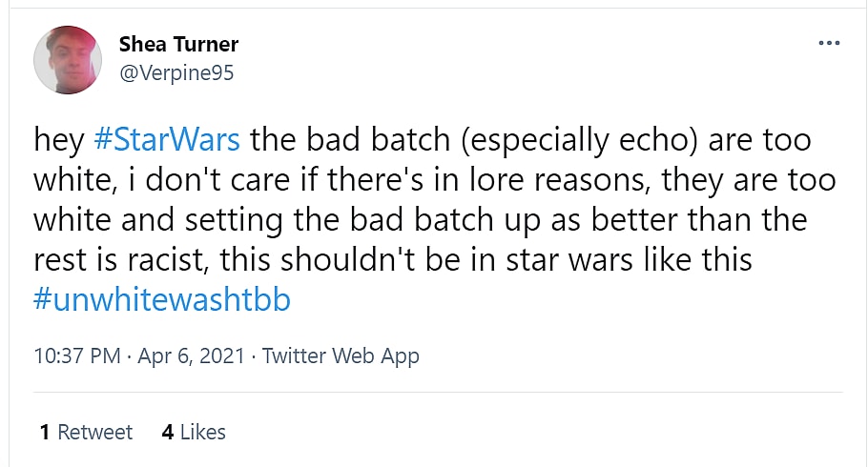
Task: Click the Likes label
Action: (x=202, y=432)
